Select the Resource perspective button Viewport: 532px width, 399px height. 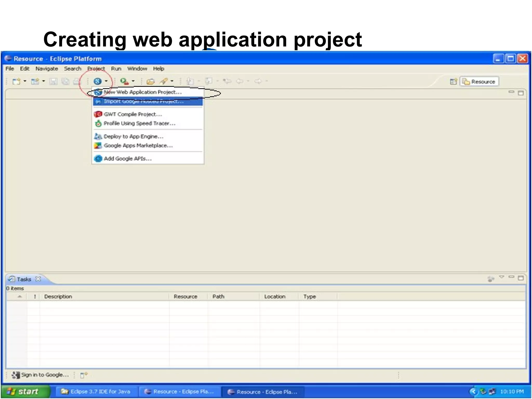pyautogui.click(x=479, y=82)
